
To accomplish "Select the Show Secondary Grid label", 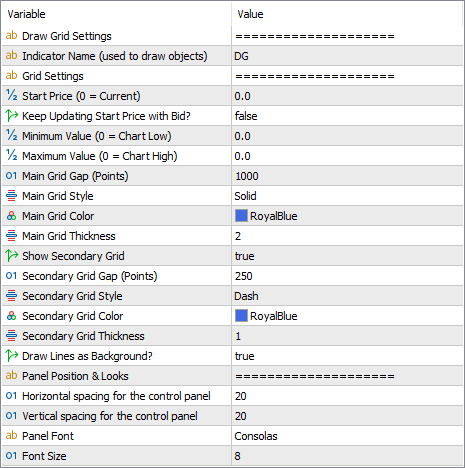I will pos(73,256).
